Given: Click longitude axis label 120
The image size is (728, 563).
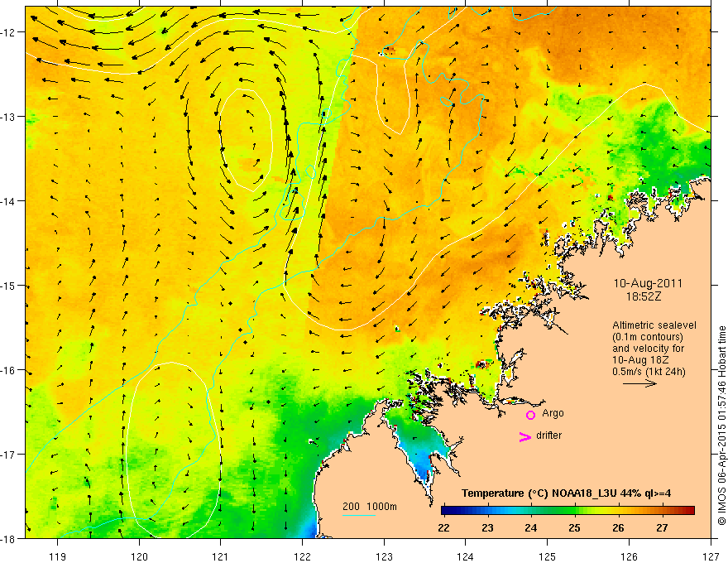Looking at the screenshot, I should point(139,556).
